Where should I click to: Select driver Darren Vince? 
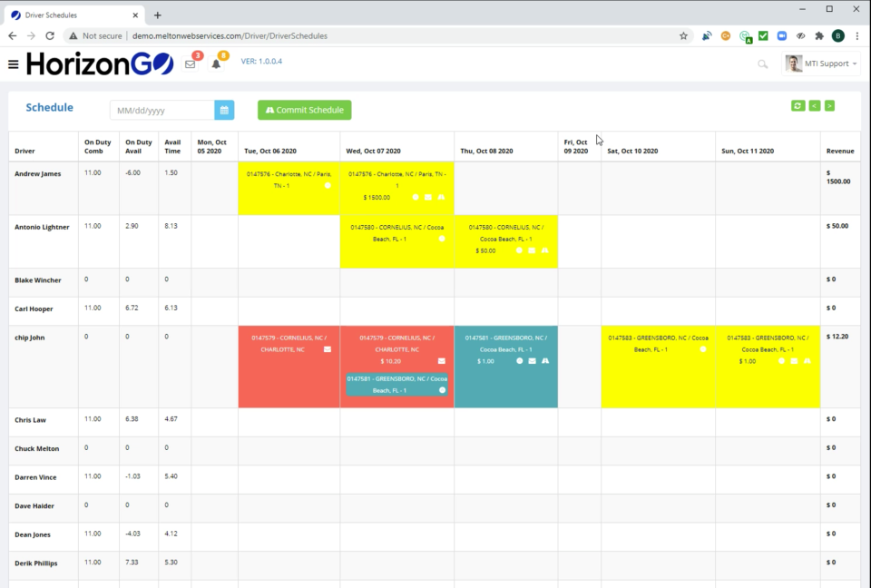coord(35,477)
